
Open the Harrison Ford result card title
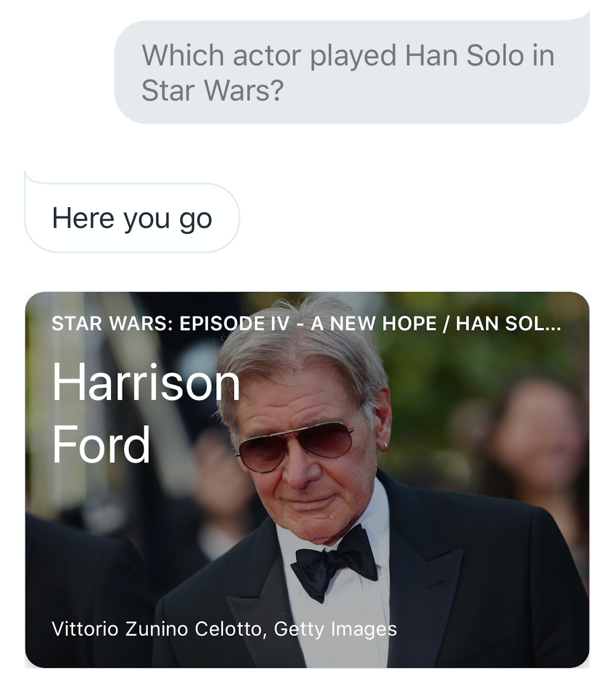[145, 412]
